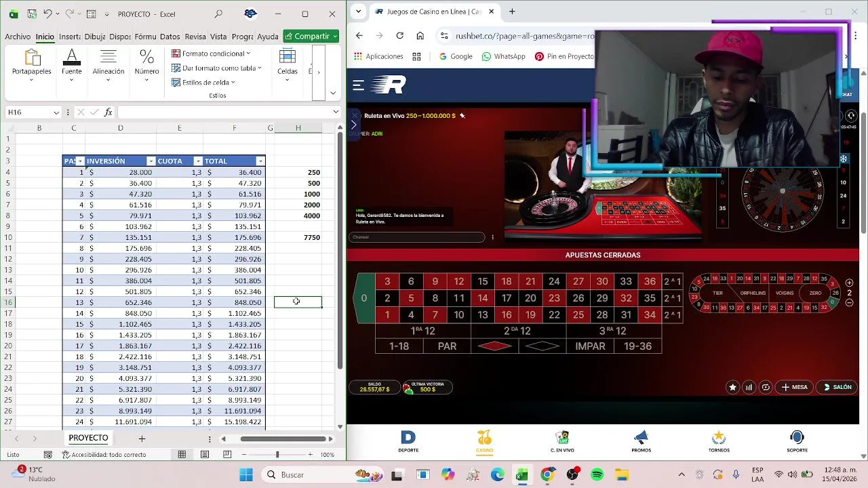Click the Compartir share button

pyautogui.click(x=311, y=37)
